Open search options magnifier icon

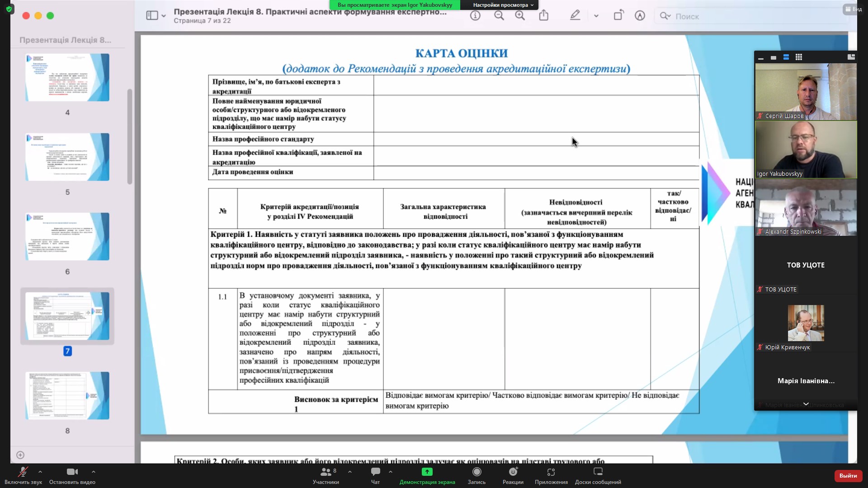665,16
